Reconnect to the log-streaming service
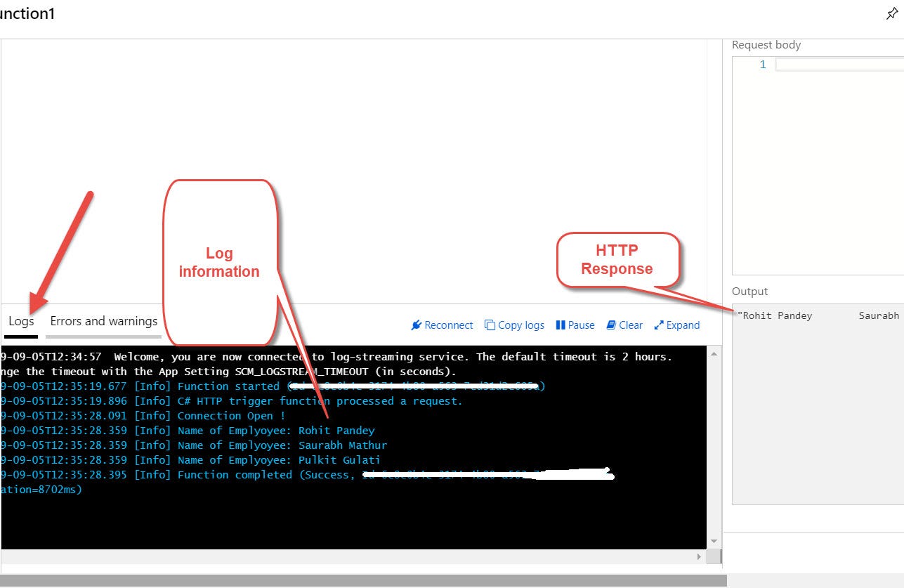The height and width of the screenshot is (588, 904). [443, 325]
